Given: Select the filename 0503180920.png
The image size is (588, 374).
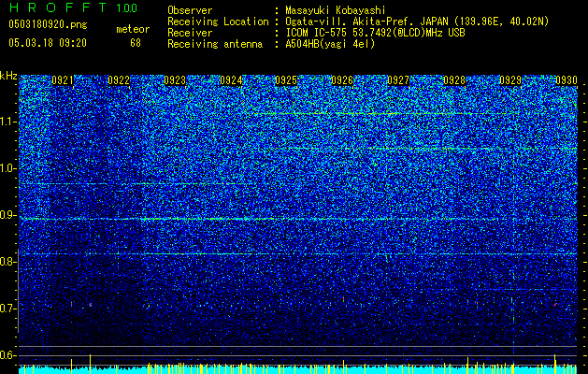Looking at the screenshot, I should coord(48,24).
